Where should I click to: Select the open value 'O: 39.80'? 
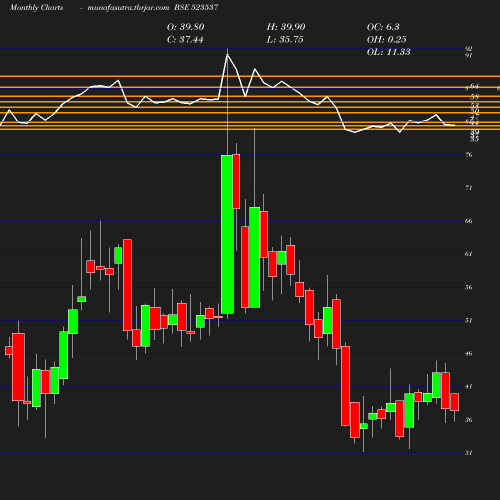[x=185, y=27]
